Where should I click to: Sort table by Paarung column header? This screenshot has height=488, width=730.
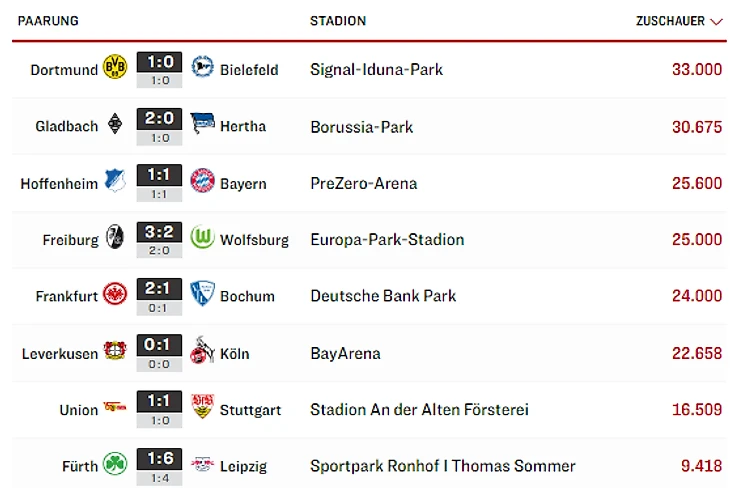point(48,21)
